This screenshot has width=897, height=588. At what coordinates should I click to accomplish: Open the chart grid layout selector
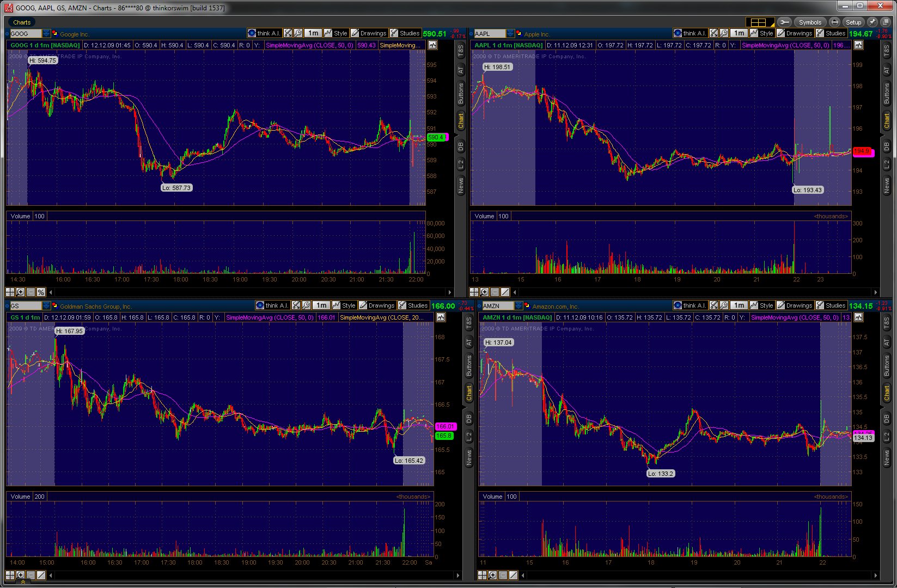(760, 22)
